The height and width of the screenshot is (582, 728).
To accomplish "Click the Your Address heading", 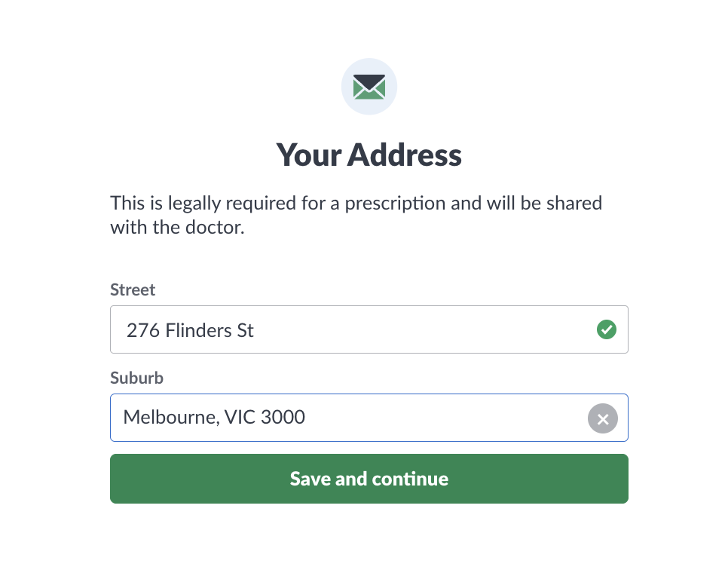I will pos(369,155).
